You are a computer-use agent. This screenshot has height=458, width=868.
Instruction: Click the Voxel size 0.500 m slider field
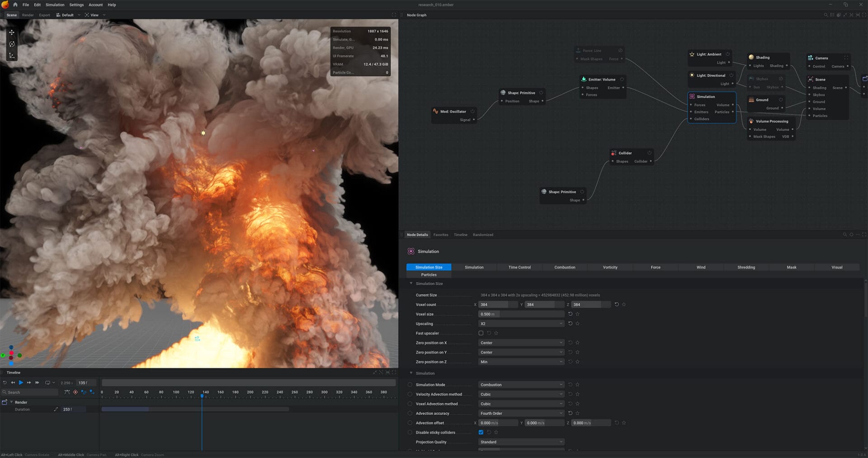[521, 314]
